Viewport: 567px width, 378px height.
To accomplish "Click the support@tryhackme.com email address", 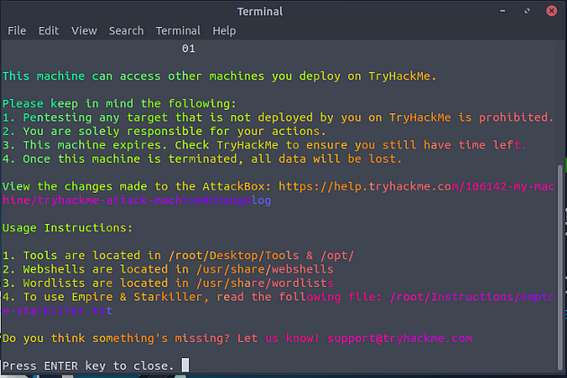I will (x=400, y=338).
